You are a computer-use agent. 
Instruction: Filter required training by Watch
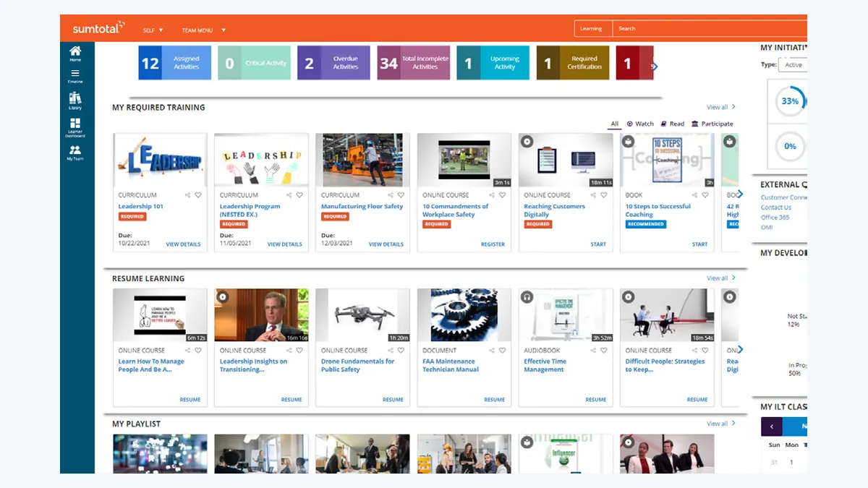pyautogui.click(x=640, y=124)
